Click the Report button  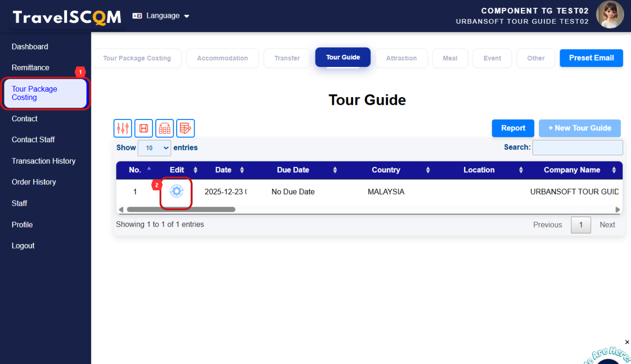[x=513, y=128]
